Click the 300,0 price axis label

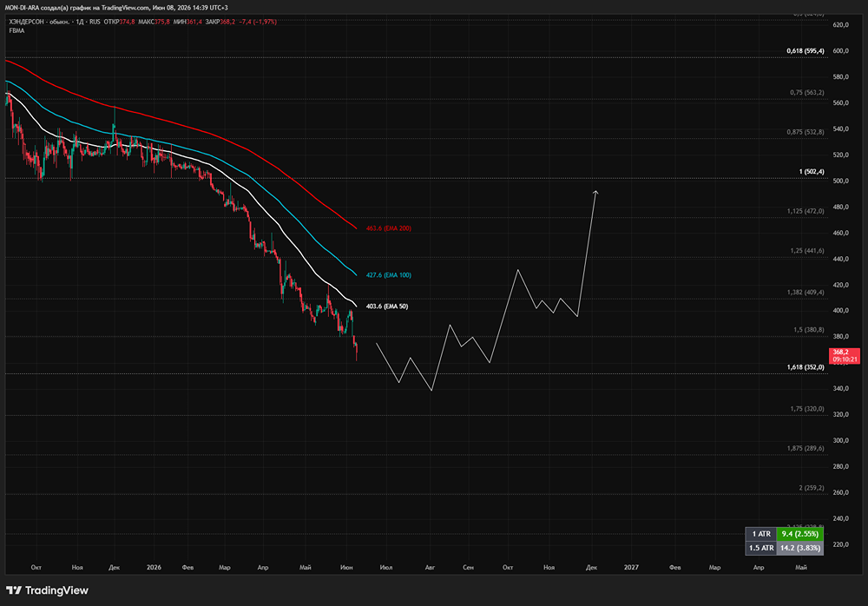click(840, 441)
